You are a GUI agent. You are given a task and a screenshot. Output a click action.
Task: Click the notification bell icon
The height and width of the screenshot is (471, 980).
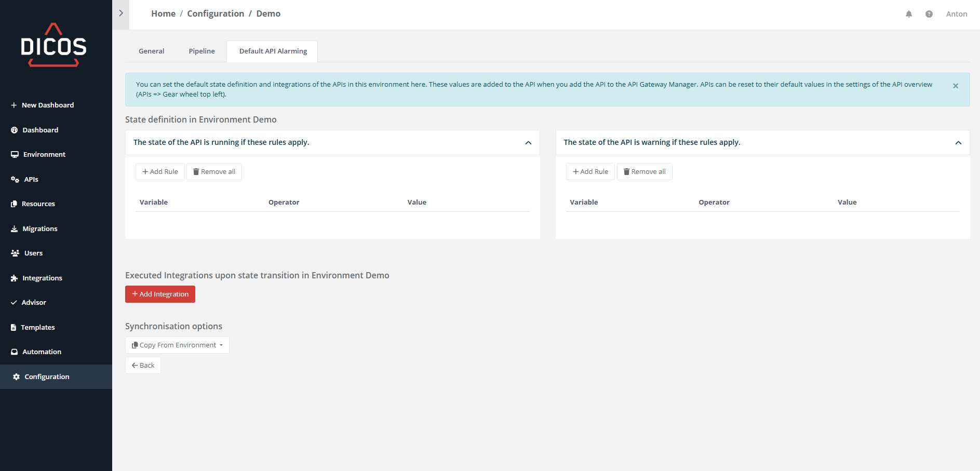tap(909, 14)
